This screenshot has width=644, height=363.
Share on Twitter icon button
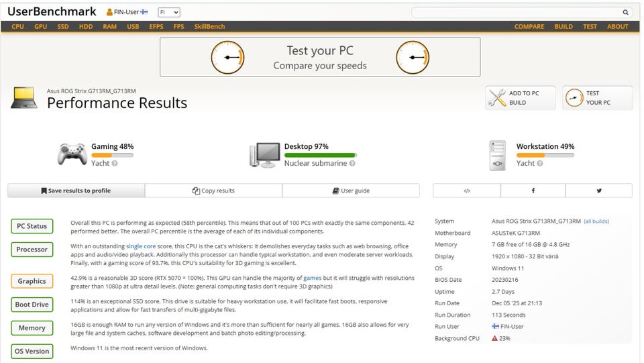pyautogui.click(x=599, y=191)
